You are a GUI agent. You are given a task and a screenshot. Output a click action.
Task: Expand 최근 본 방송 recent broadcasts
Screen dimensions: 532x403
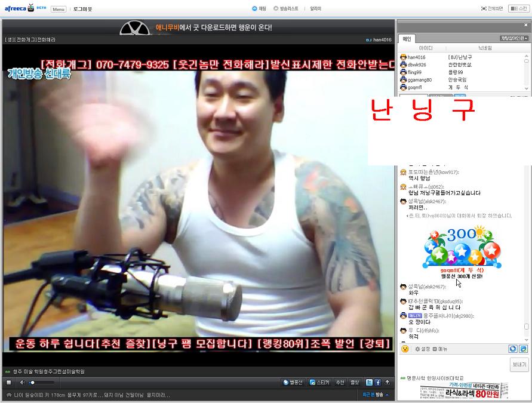[376, 395]
